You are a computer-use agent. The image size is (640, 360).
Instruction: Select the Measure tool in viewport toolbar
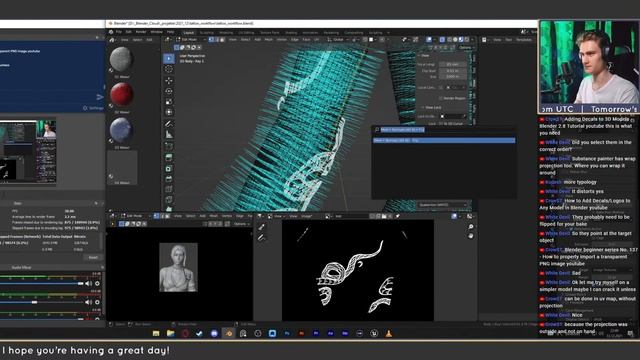point(169,134)
